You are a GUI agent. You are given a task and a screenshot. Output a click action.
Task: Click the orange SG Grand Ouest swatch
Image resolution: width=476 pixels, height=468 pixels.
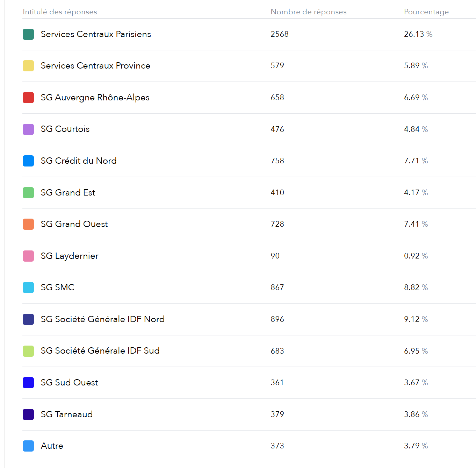click(28, 224)
